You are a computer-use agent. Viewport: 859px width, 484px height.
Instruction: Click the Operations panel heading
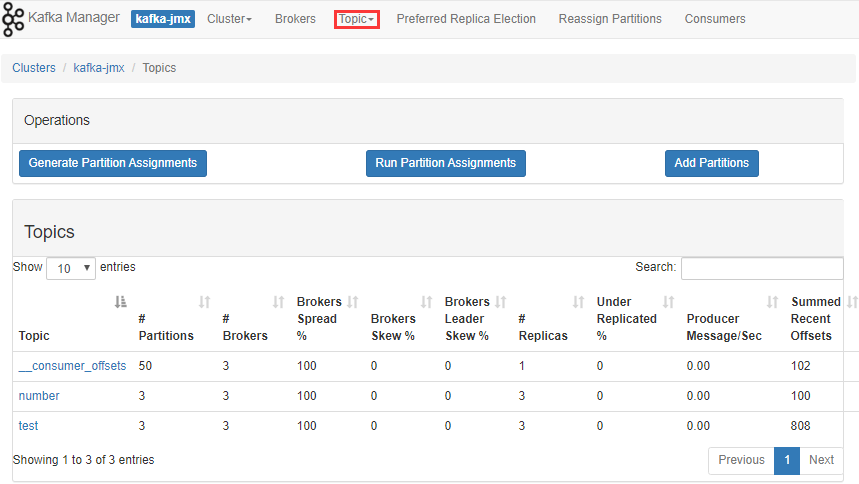pos(57,121)
